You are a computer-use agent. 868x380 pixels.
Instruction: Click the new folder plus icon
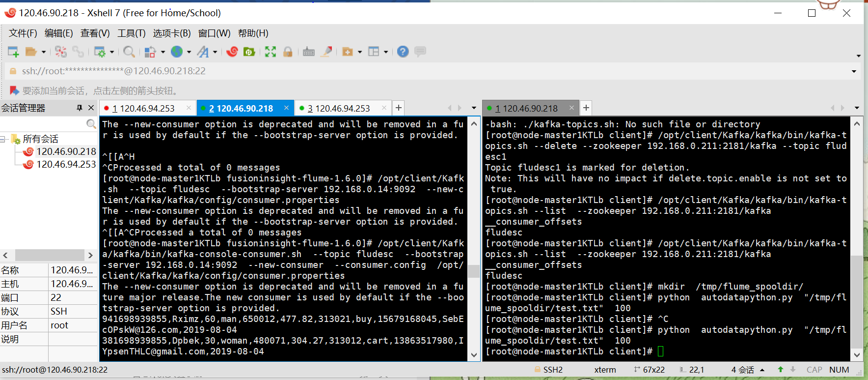348,52
